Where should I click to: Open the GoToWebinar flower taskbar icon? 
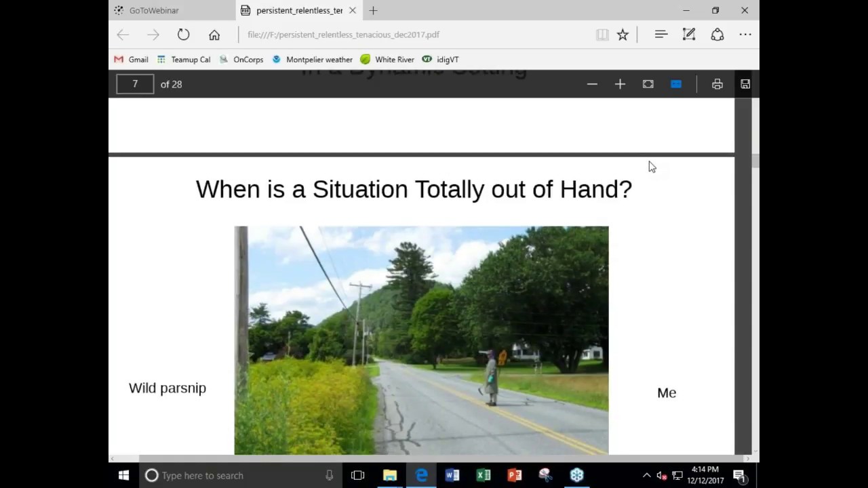tap(577, 475)
